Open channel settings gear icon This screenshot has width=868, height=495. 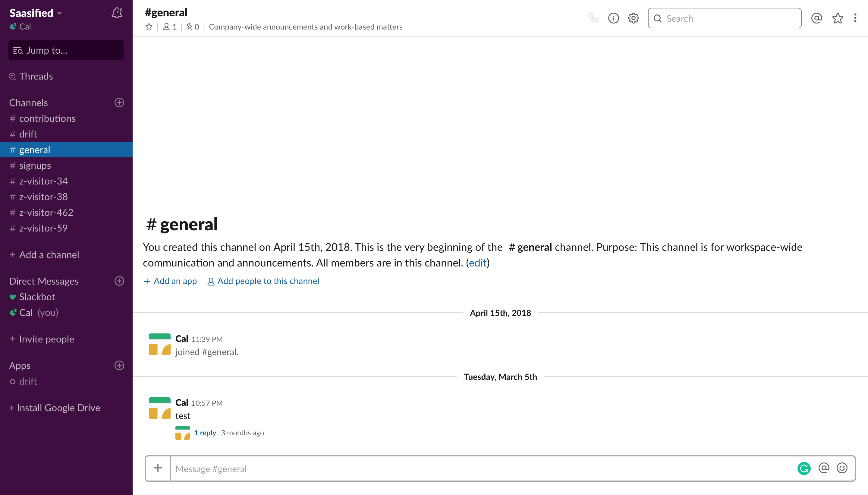click(634, 18)
